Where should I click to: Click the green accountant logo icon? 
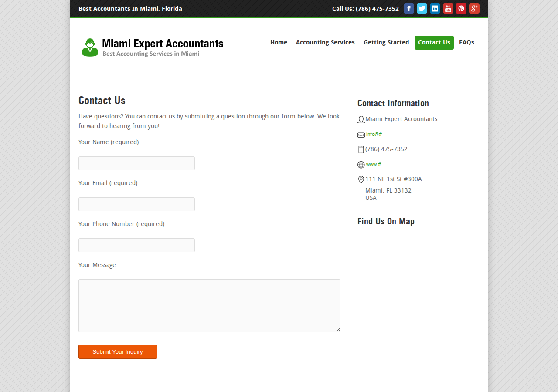(90, 47)
